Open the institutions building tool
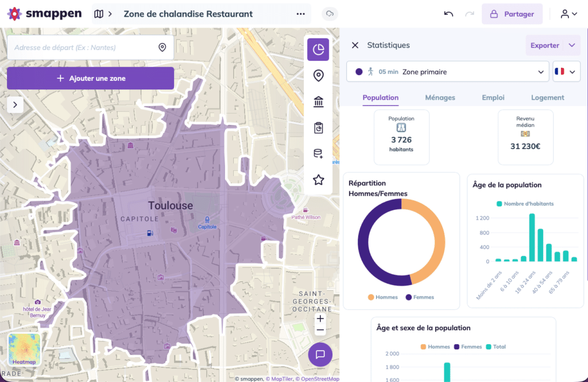Screen dimensions: 588x382 (318, 102)
